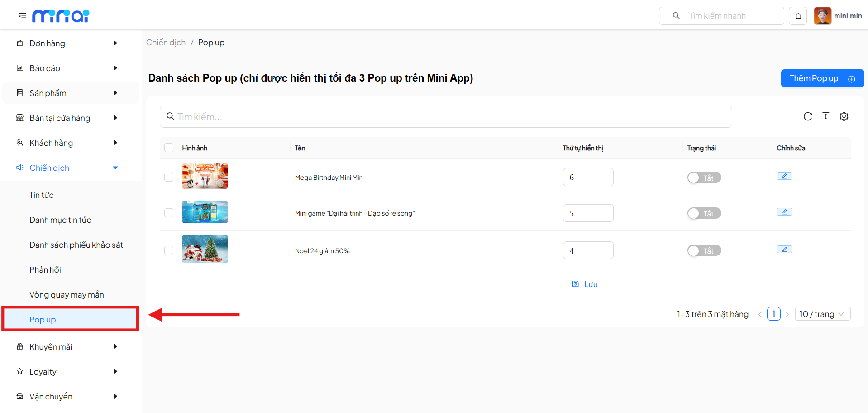
Task: Open table settings gear icon
Action: point(844,116)
